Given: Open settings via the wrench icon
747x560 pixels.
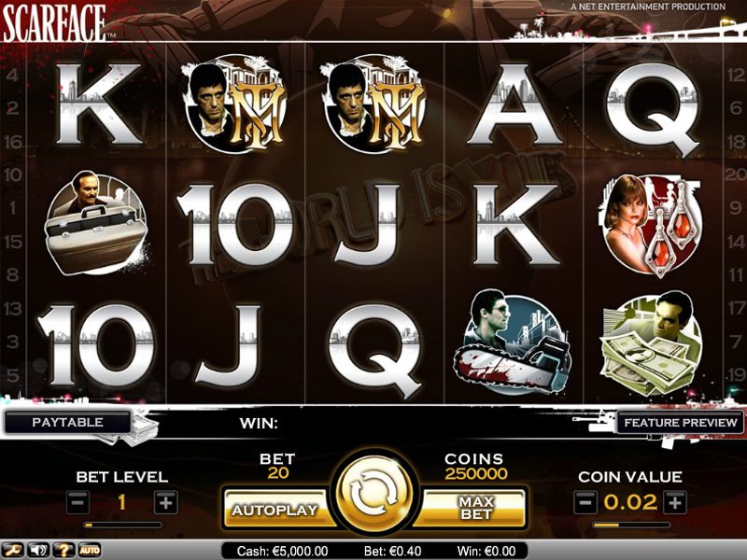Looking at the screenshot, I should coord(12,550).
